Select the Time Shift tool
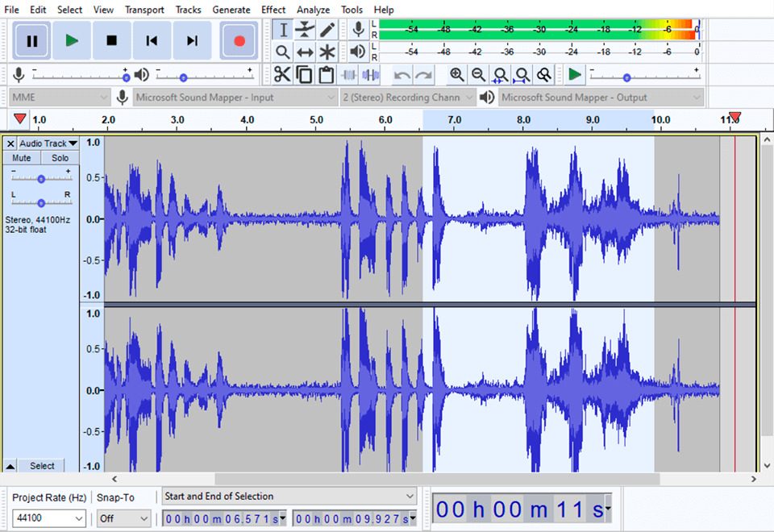This screenshot has width=774, height=532. [304, 50]
